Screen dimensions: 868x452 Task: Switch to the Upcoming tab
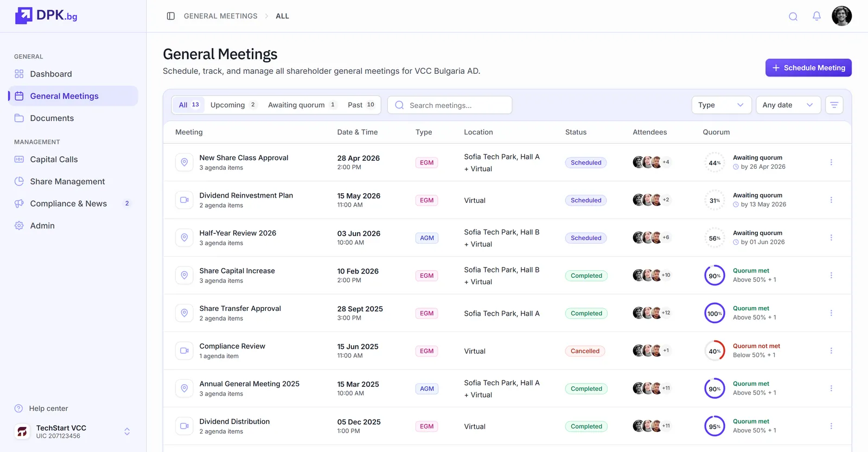(233, 105)
